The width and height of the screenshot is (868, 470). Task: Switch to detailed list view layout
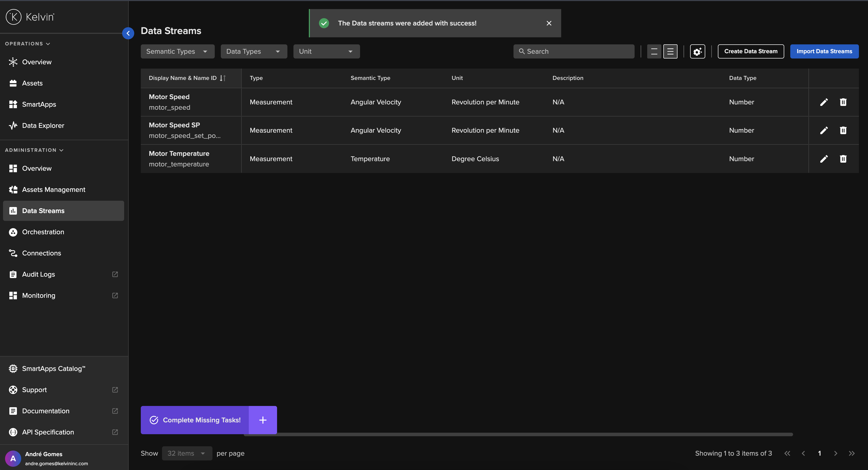pos(670,51)
